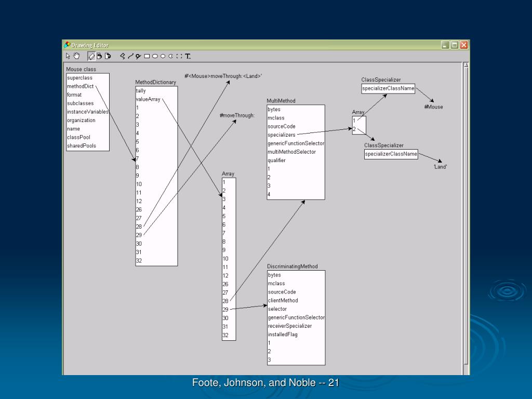
Task: Select 'classPool' field
Action: (79, 137)
